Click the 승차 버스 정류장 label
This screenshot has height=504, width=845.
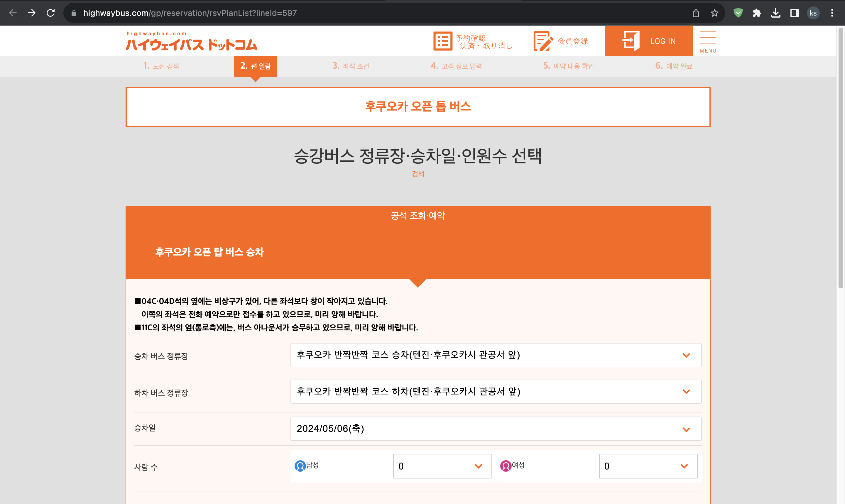(161, 356)
